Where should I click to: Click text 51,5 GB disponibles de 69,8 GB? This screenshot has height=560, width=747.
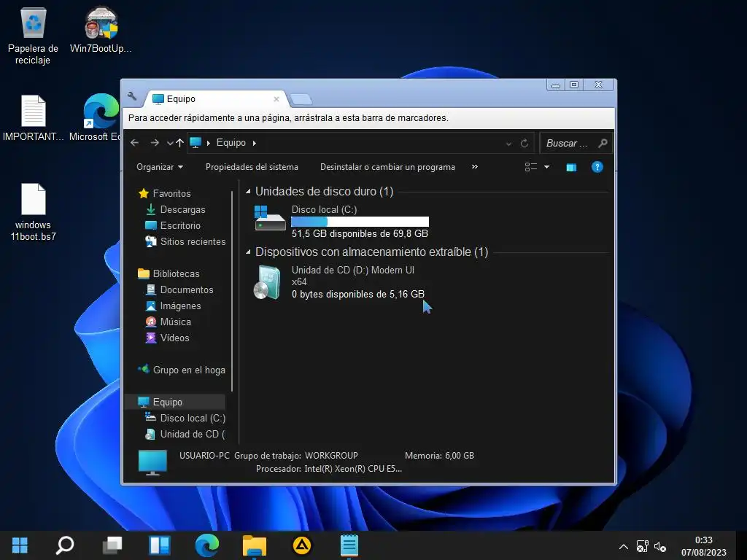[360, 234]
